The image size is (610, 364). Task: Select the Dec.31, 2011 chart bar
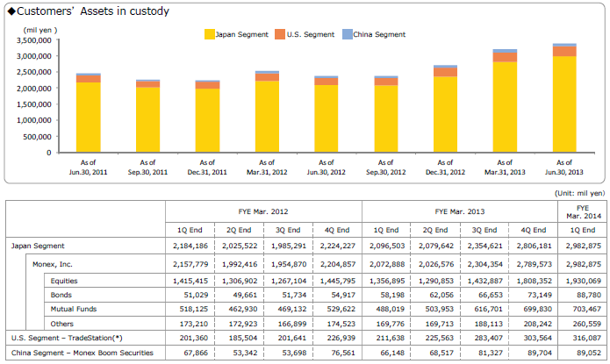pyautogui.click(x=207, y=117)
